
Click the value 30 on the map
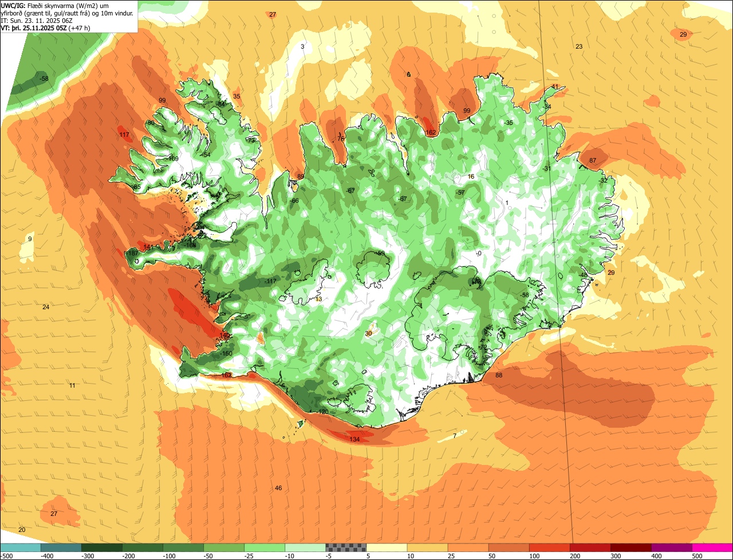[x=368, y=333]
